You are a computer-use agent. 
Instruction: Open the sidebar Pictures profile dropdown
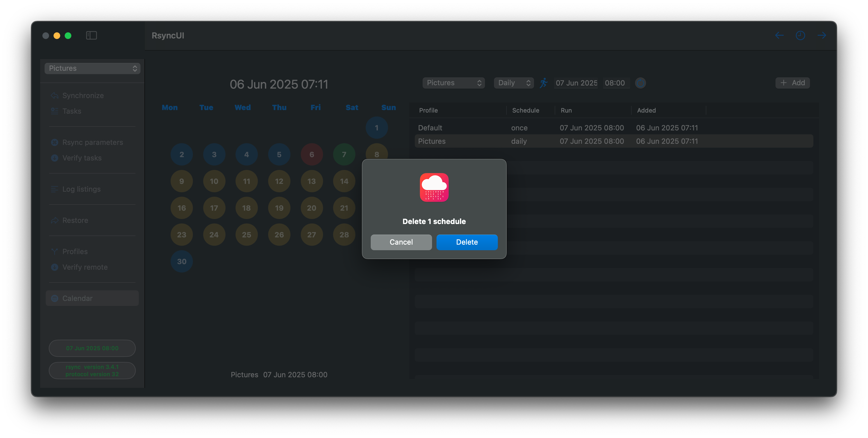tap(92, 68)
